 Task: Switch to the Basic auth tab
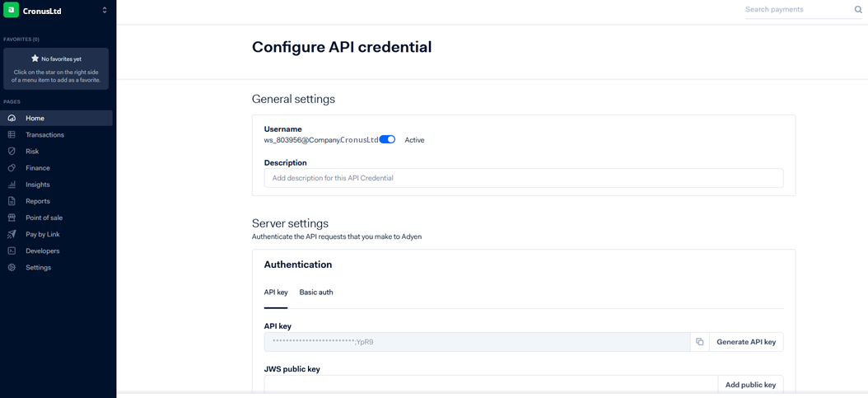[x=316, y=293]
